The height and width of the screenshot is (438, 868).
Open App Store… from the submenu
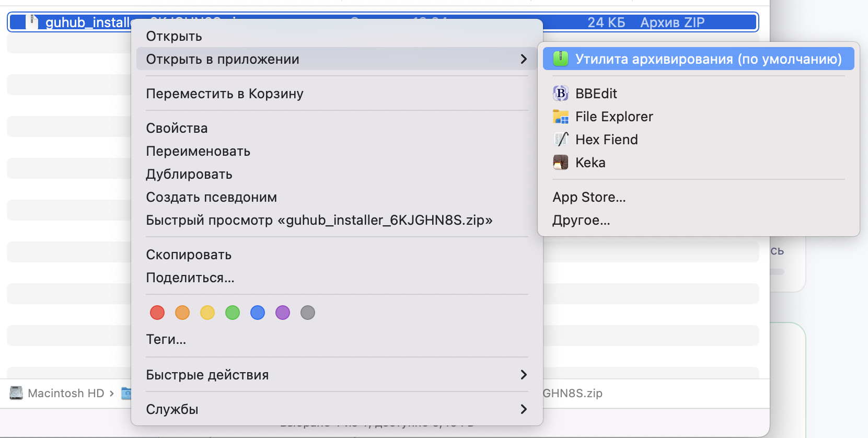[x=589, y=197]
